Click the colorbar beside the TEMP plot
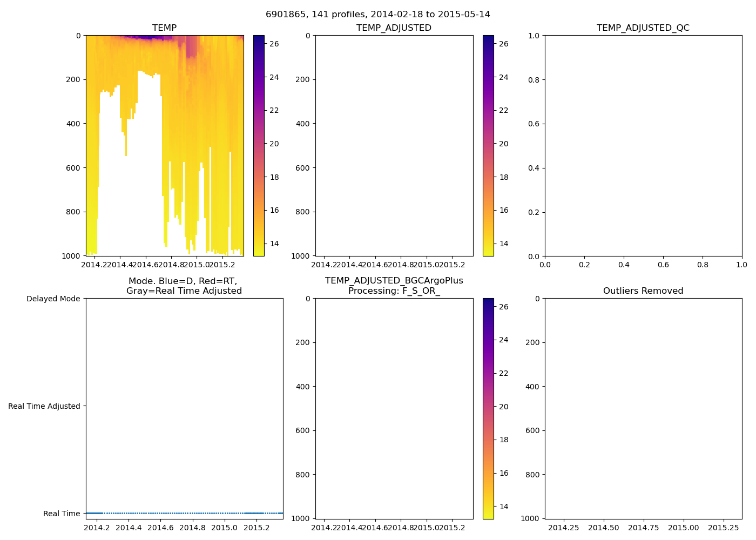Screen dimensions: 756x540 259,146
